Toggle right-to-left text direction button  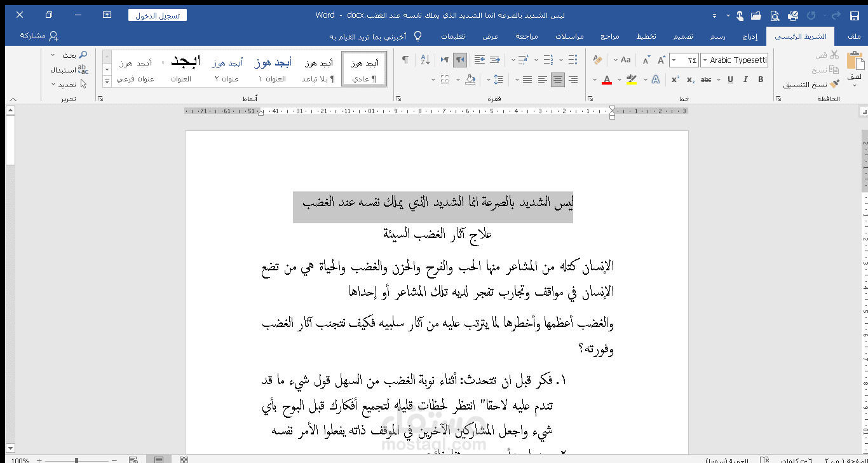(460, 60)
